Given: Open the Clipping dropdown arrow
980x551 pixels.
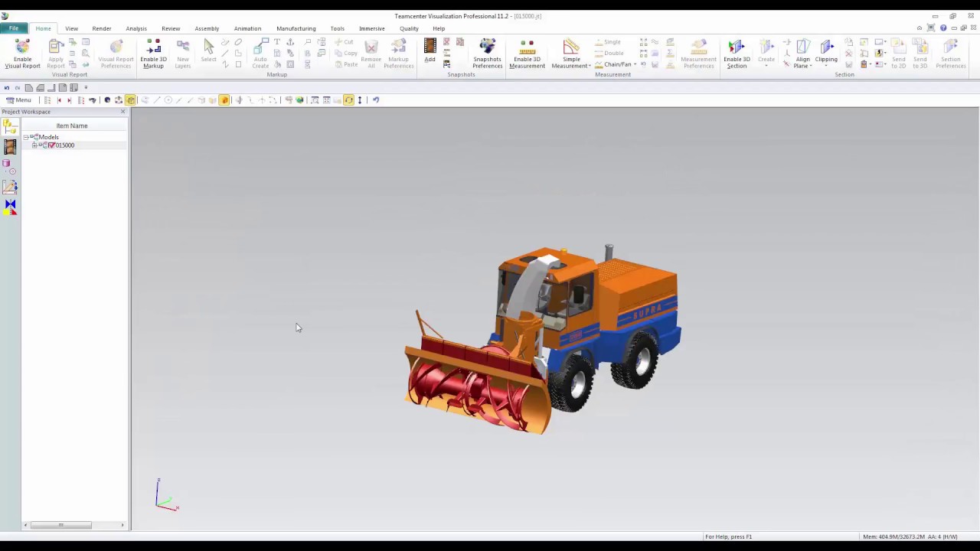Looking at the screenshot, I should click(x=826, y=67).
